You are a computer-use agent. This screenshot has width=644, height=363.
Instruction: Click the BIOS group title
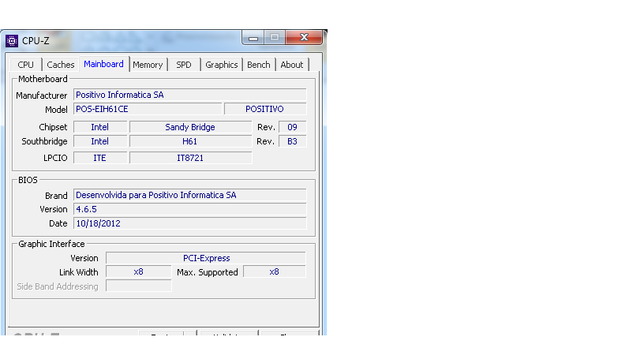[28, 180]
